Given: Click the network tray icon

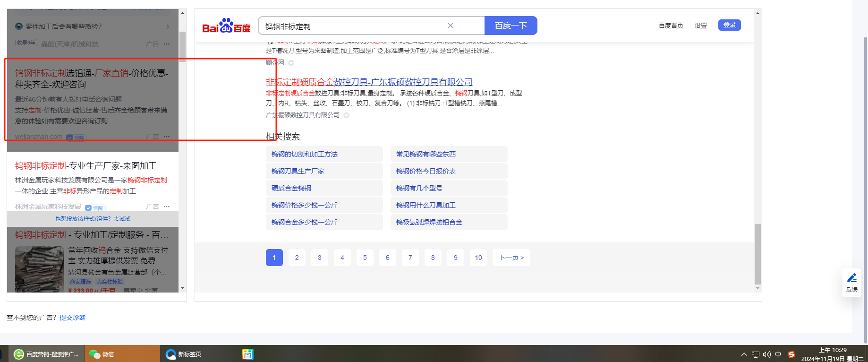Looking at the screenshot, I should coord(756,354).
